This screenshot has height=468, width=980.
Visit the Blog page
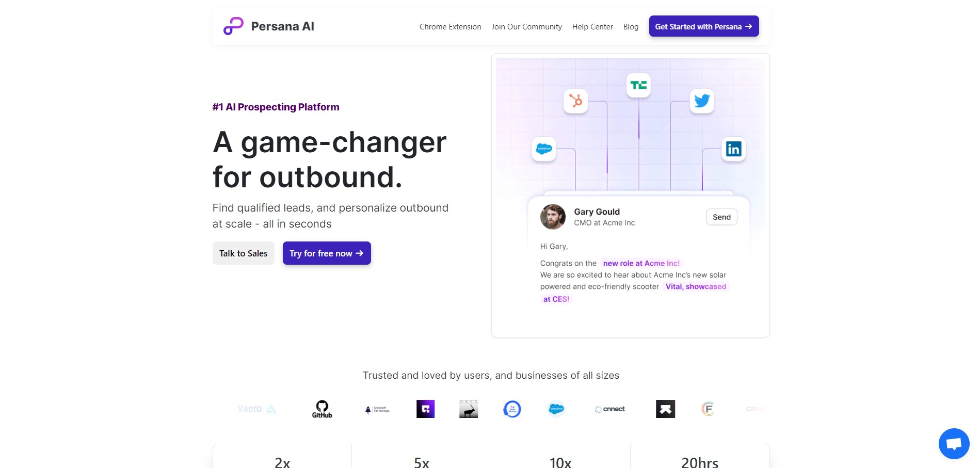(631, 26)
